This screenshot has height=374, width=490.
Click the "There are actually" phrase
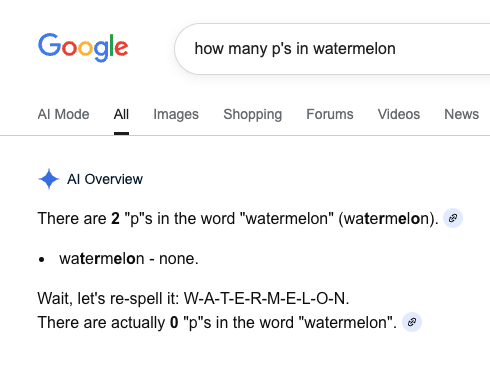click(x=101, y=323)
